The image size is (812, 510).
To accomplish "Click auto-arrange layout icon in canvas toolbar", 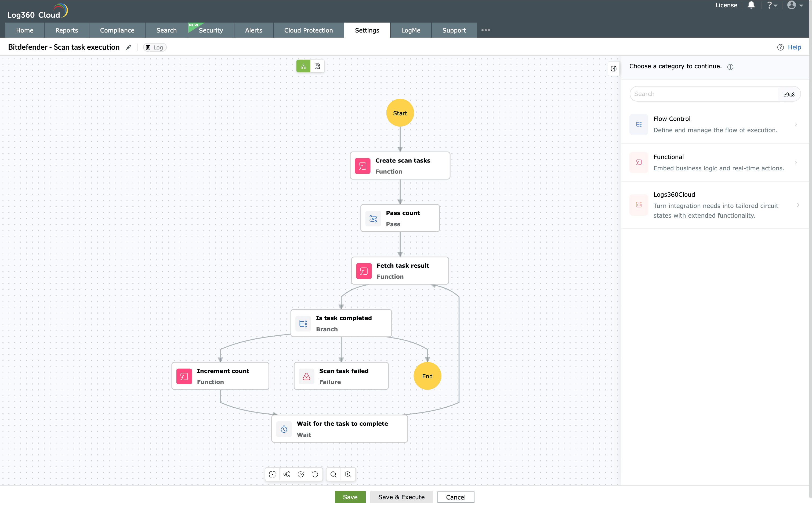I will coord(287,474).
